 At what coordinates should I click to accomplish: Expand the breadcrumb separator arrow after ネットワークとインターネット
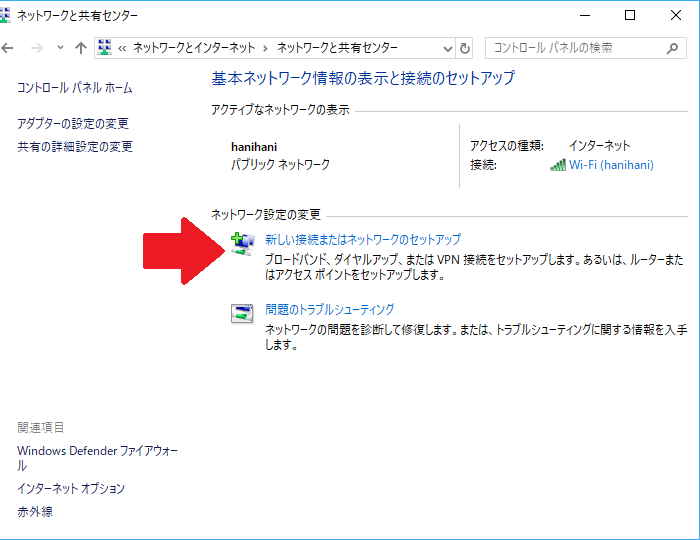tap(266, 48)
